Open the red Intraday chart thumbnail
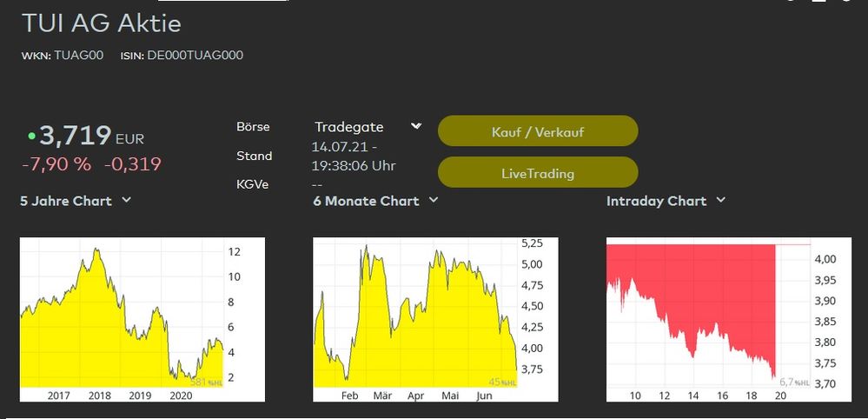This screenshot has width=868, height=419. 729,319
